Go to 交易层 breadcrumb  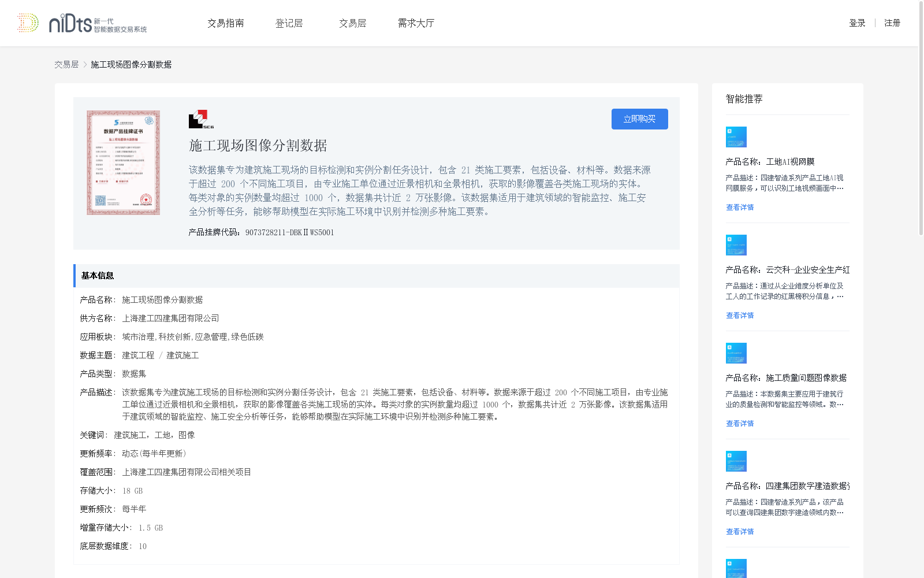tap(66, 65)
